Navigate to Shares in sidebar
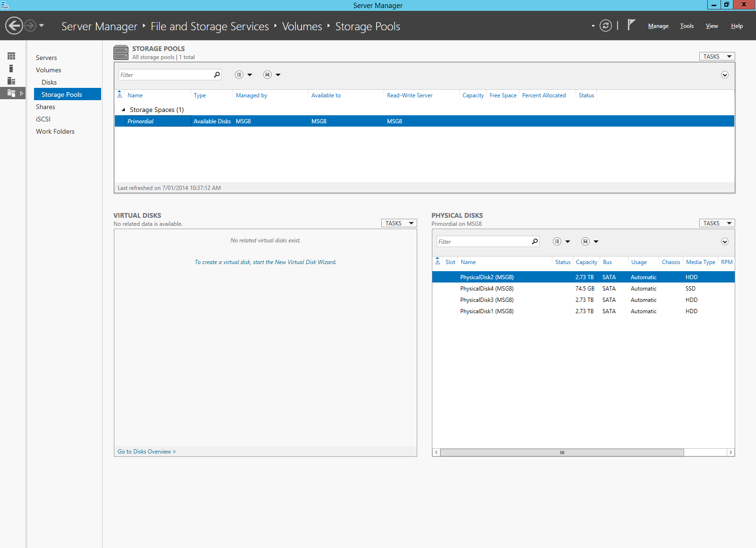 [x=45, y=107]
